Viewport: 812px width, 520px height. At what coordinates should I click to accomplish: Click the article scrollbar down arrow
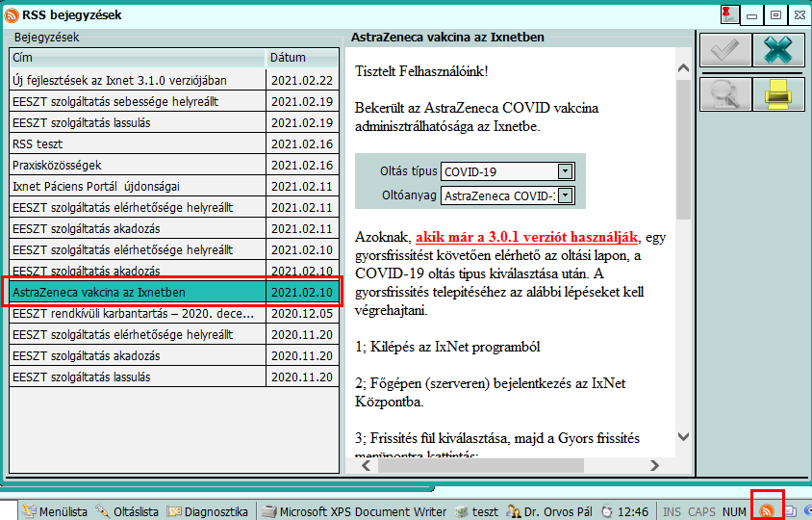[x=683, y=436]
